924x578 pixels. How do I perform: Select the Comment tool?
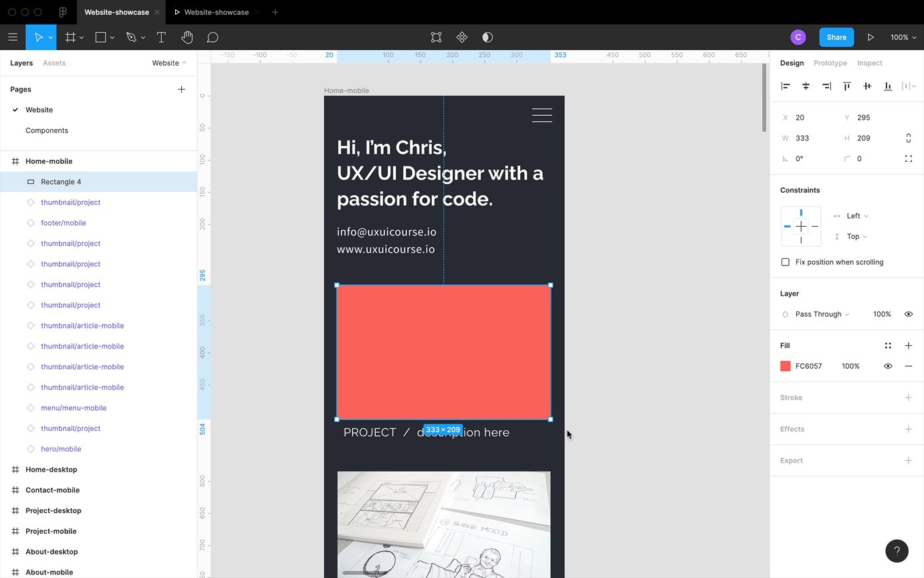[213, 37]
